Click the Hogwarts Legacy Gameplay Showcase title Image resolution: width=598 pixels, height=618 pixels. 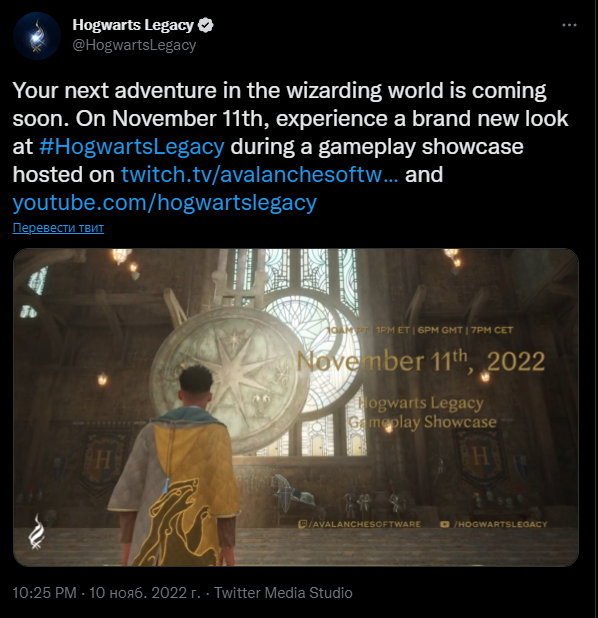pos(422,412)
